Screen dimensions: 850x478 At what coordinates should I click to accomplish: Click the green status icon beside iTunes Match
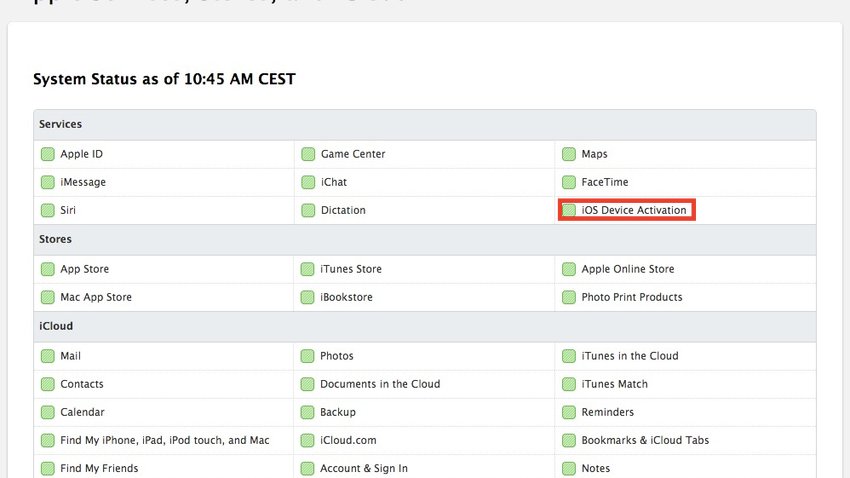[x=569, y=384]
